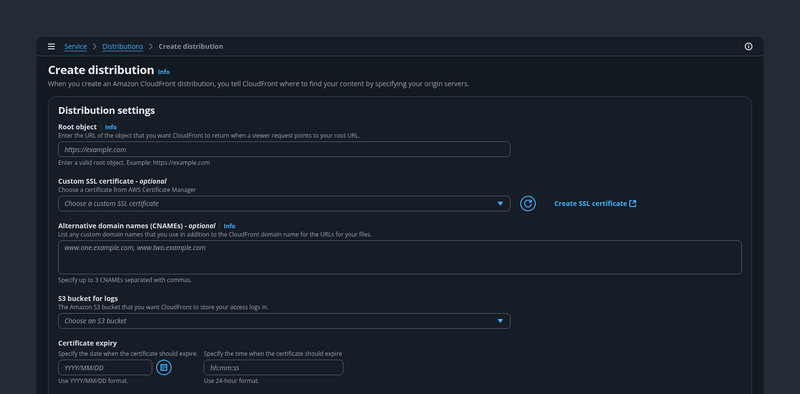Click into the CNAMEs text area

tap(400, 257)
